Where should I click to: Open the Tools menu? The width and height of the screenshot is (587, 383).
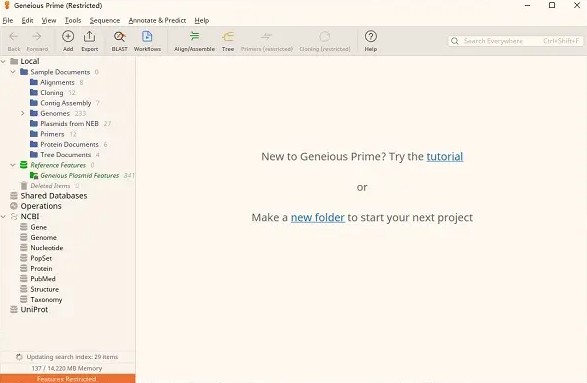(73, 20)
